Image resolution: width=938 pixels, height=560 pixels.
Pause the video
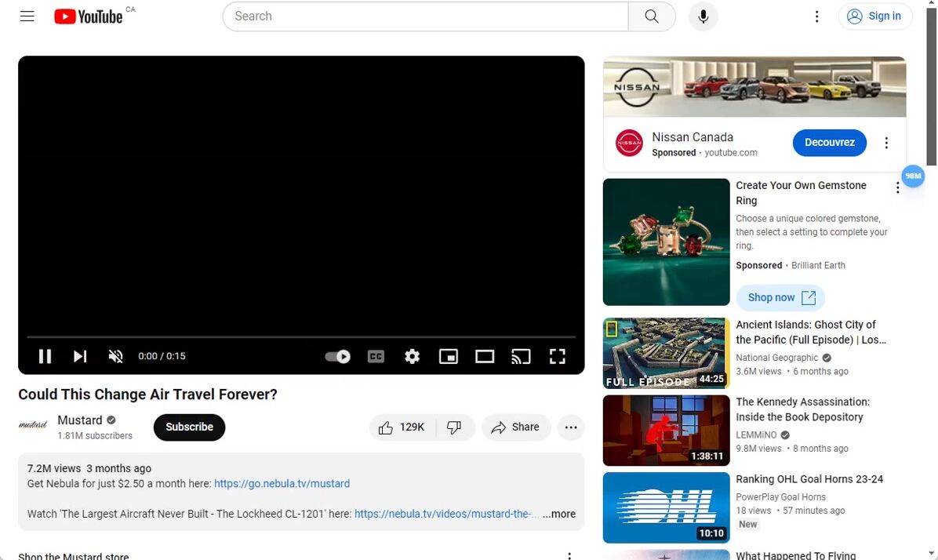coord(45,356)
